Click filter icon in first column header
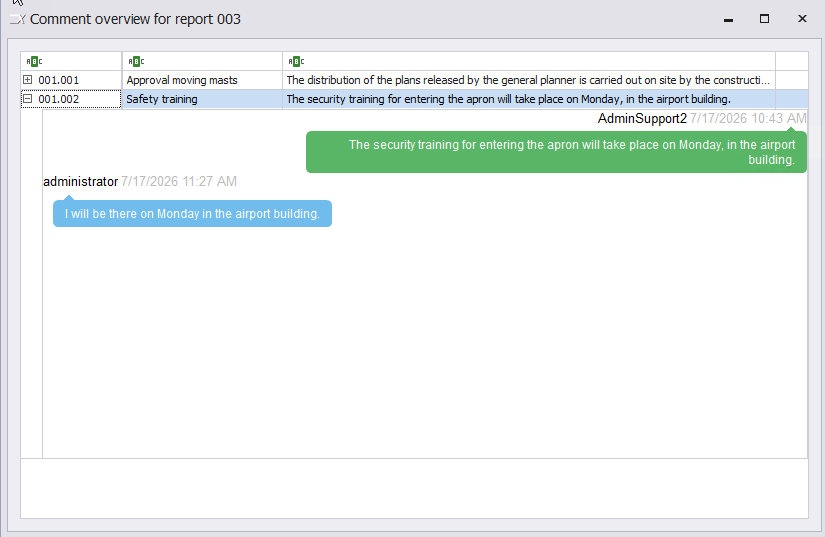The image size is (825, 537). (34, 62)
